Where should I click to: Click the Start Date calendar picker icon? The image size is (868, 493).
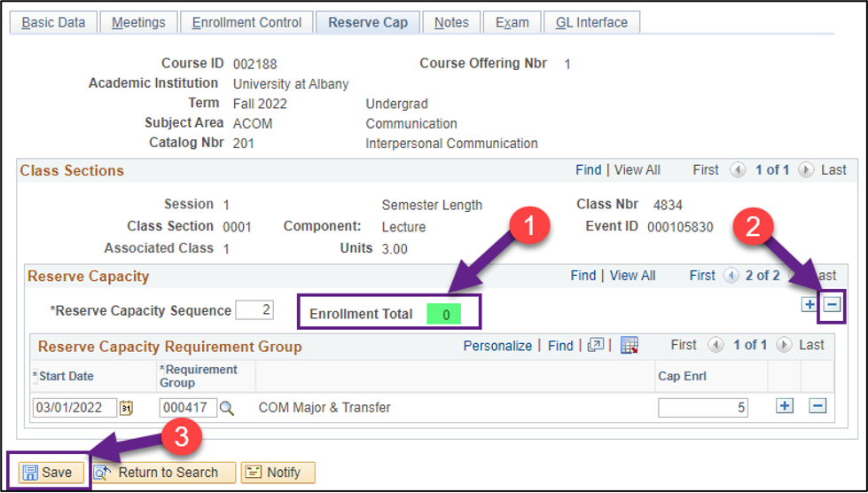[126, 408]
